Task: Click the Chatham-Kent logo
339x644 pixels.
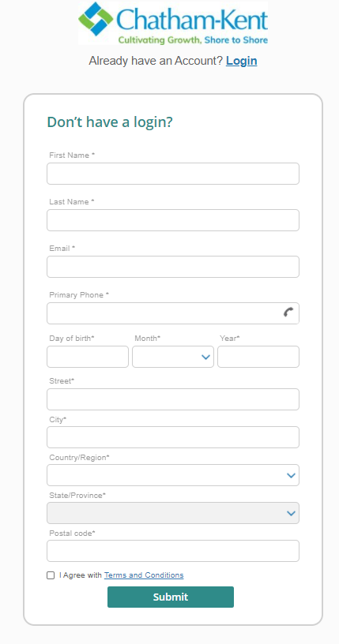Action: point(173,23)
